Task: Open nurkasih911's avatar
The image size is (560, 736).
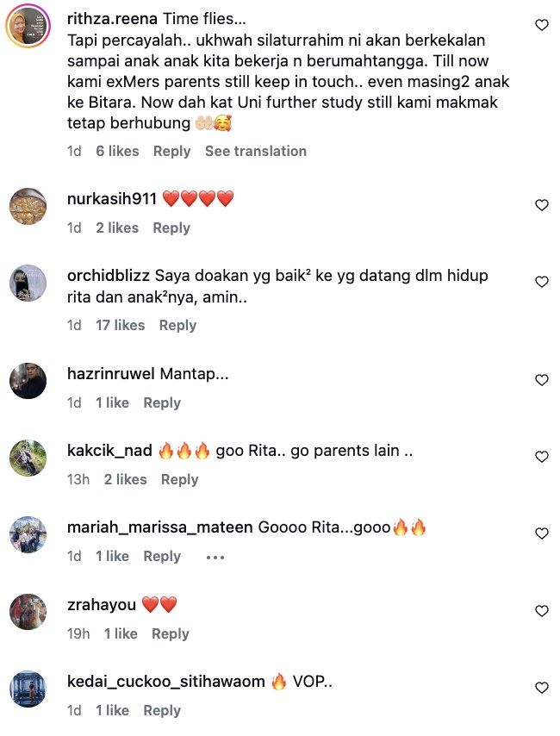Action: (28, 207)
